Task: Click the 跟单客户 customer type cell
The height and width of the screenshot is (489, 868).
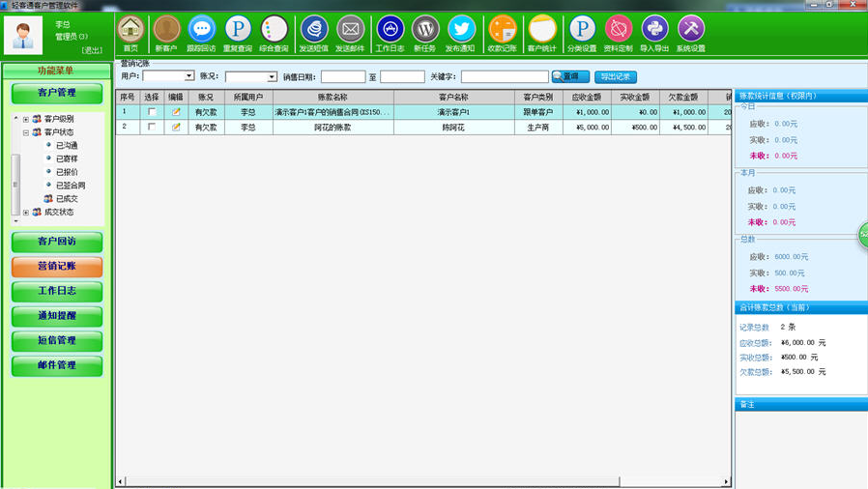Action: click(538, 112)
